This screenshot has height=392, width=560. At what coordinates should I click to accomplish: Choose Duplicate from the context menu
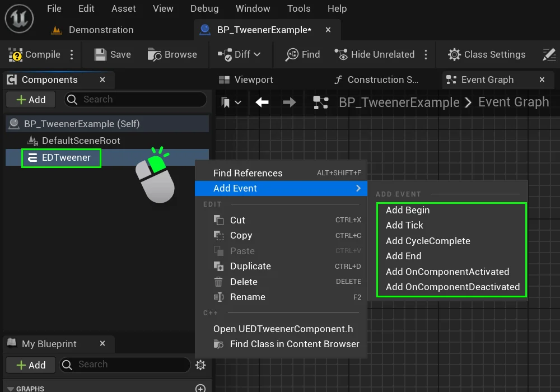[250, 266]
